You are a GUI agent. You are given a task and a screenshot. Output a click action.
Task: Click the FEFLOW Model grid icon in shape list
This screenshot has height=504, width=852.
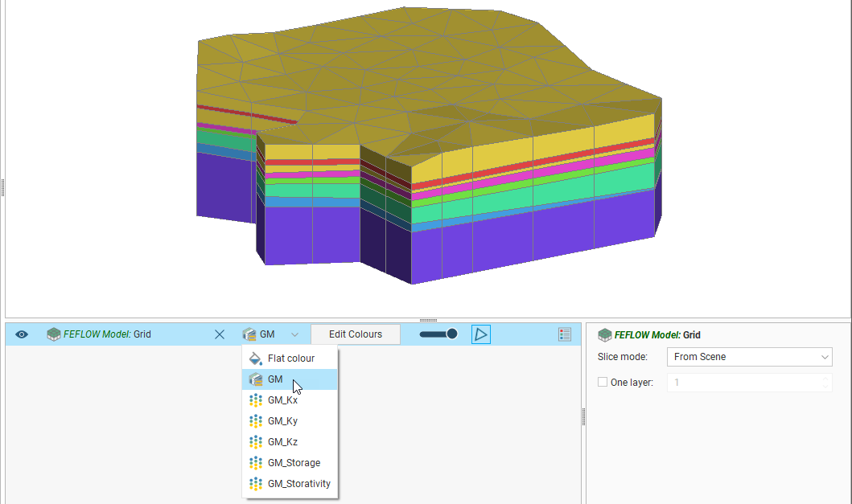[53, 334]
